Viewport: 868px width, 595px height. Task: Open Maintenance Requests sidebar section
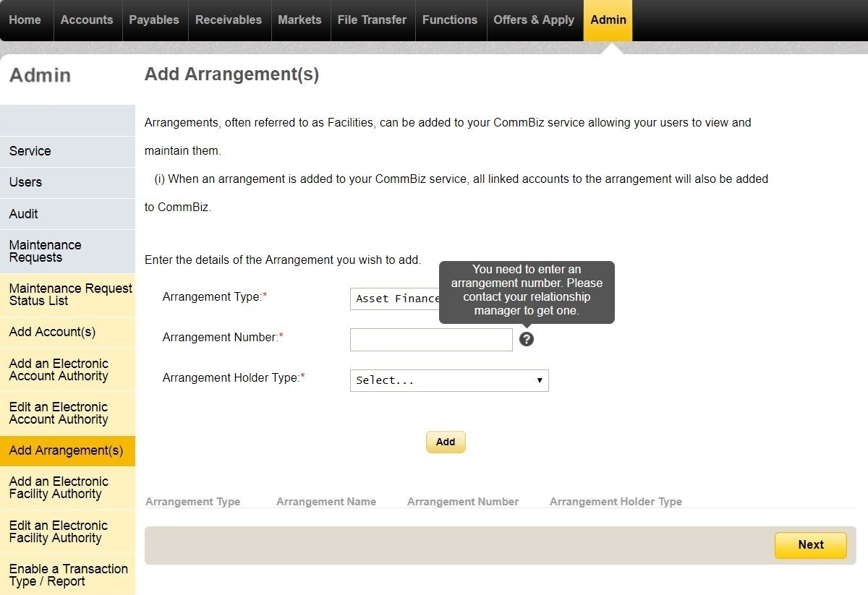tap(67, 252)
